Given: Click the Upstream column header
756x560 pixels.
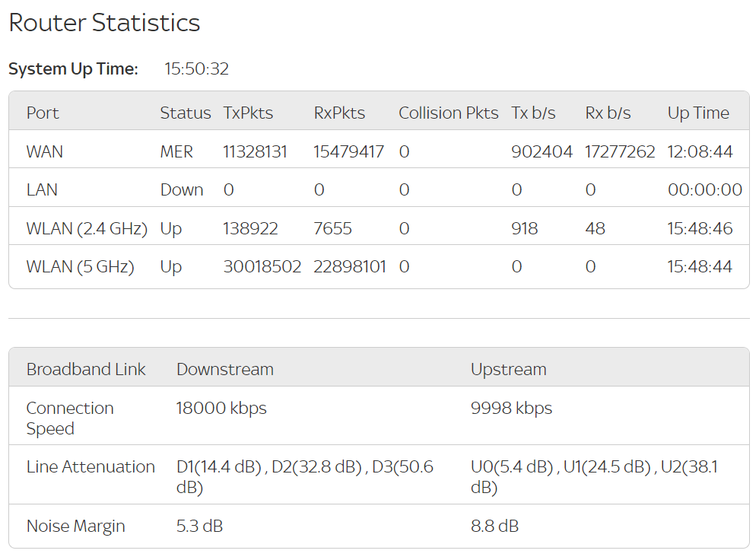Looking at the screenshot, I should pyautogui.click(x=509, y=370).
